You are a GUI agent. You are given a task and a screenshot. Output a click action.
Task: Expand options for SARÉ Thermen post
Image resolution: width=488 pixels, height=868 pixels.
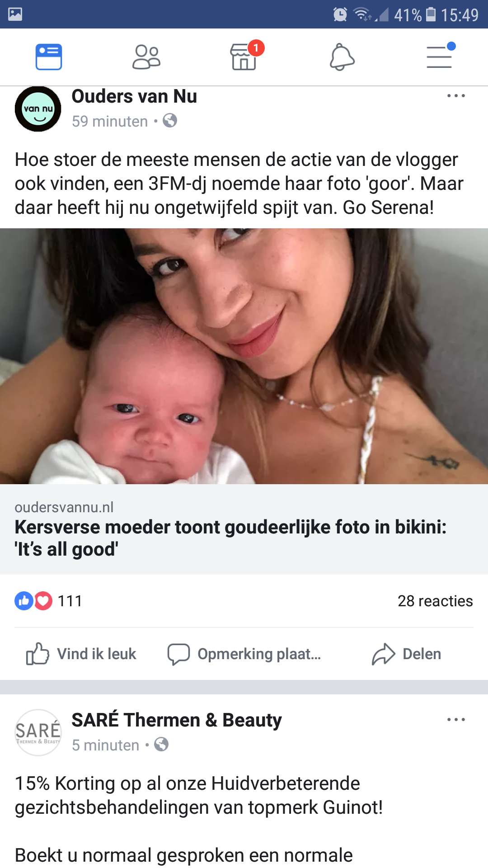(x=456, y=720)
